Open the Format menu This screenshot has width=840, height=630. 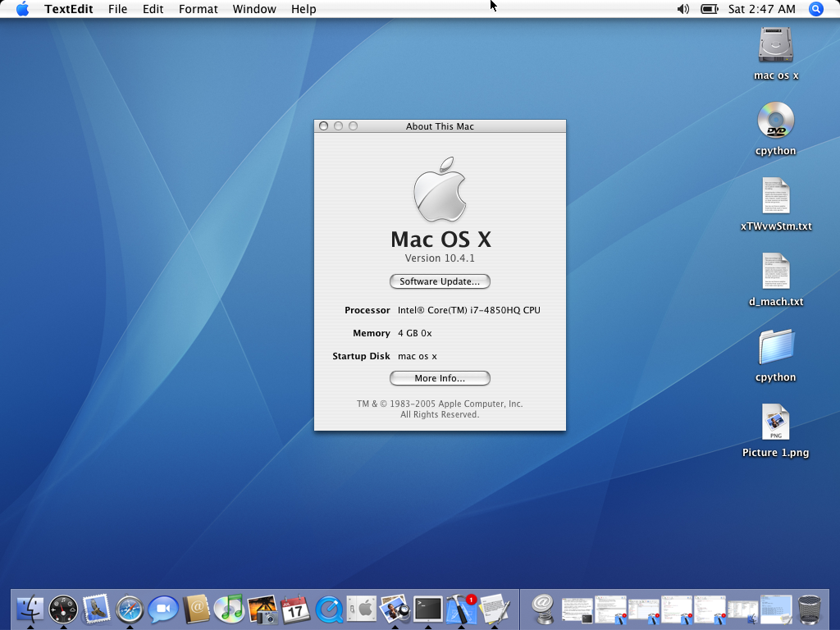pyautogui.click(x=198, y=9)
